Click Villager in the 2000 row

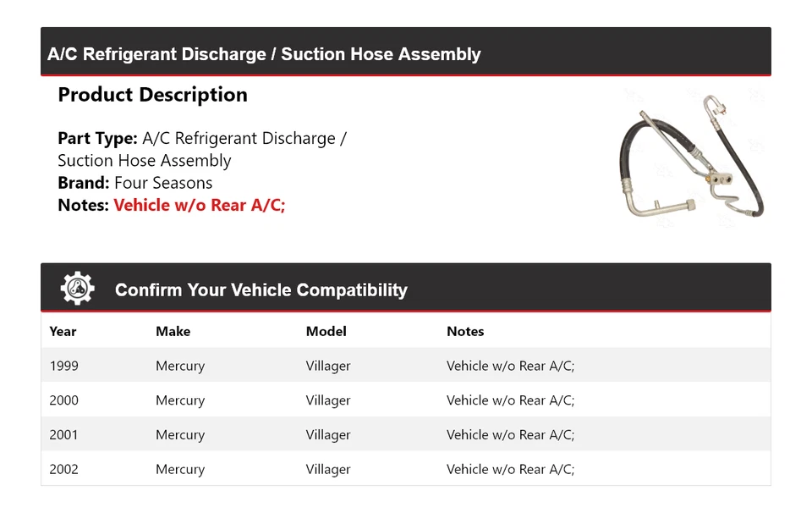[x=328, y=400]
